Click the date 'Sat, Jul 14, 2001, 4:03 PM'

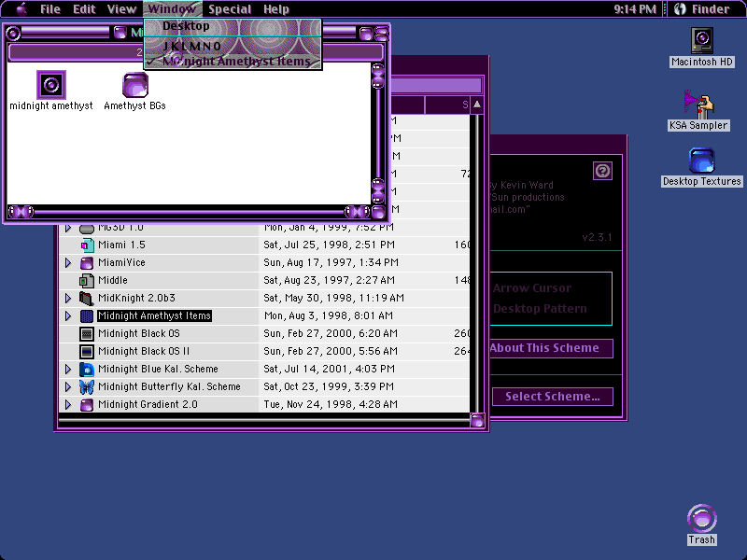pyautogui.click(x=330, y=369)
